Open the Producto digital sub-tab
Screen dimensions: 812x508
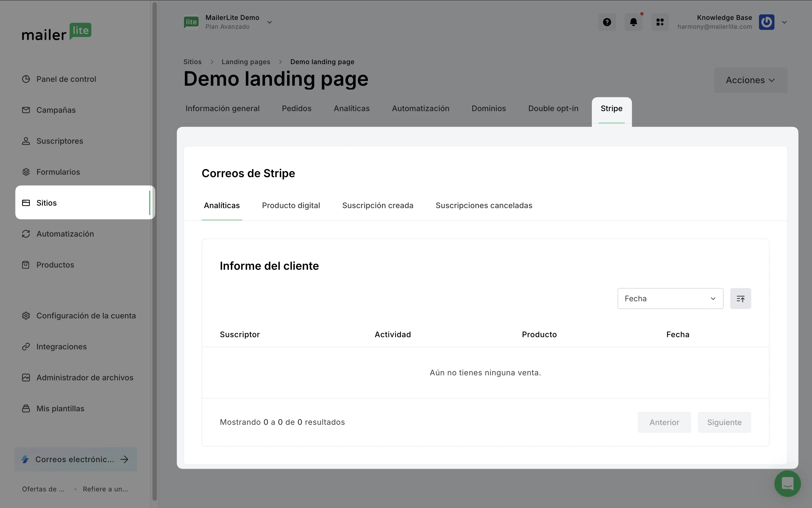click(291, 205)
